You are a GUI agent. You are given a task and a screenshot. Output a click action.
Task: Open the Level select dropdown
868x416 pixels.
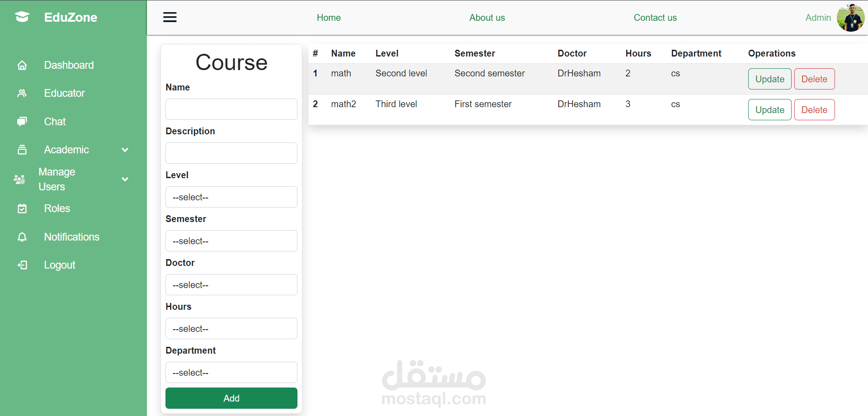tap(231, 197)
